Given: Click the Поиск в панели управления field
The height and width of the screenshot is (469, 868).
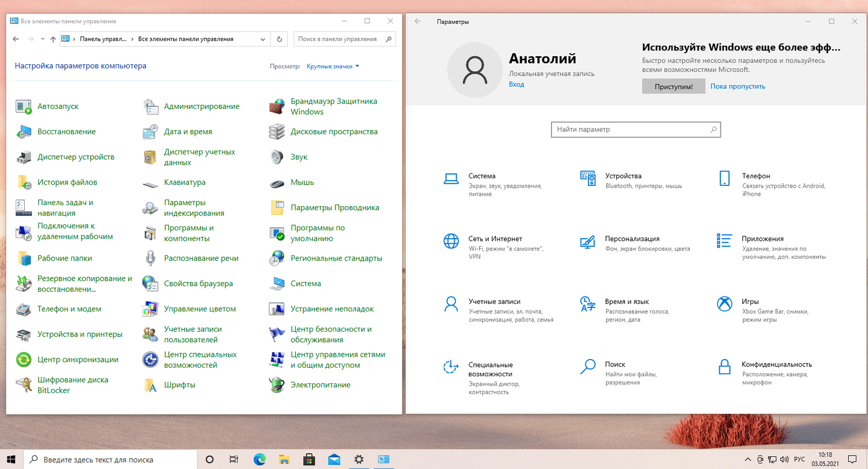Looking at the screenshot, I should pos(345,39).
